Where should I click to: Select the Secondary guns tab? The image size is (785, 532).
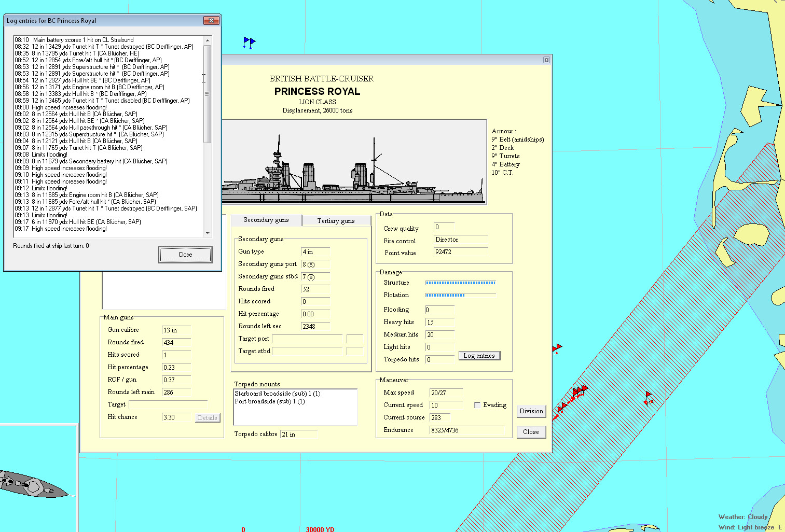(266, 220)
